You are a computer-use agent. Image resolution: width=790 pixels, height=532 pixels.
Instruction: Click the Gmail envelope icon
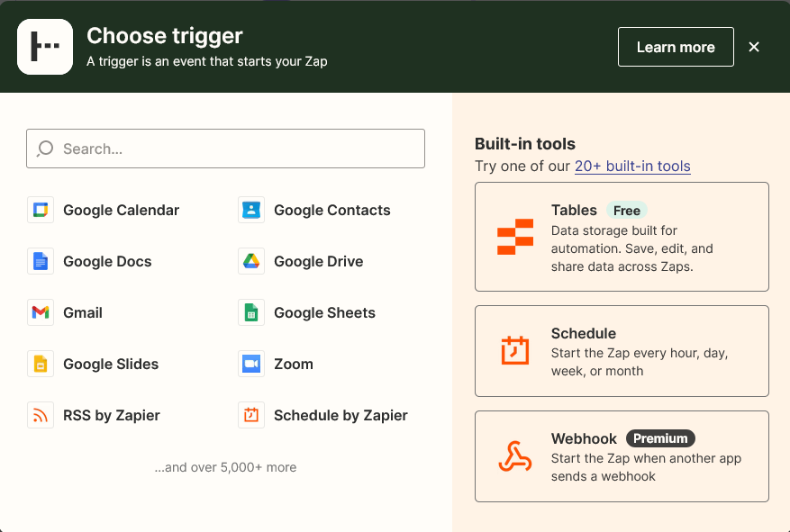tap(41, 312)
